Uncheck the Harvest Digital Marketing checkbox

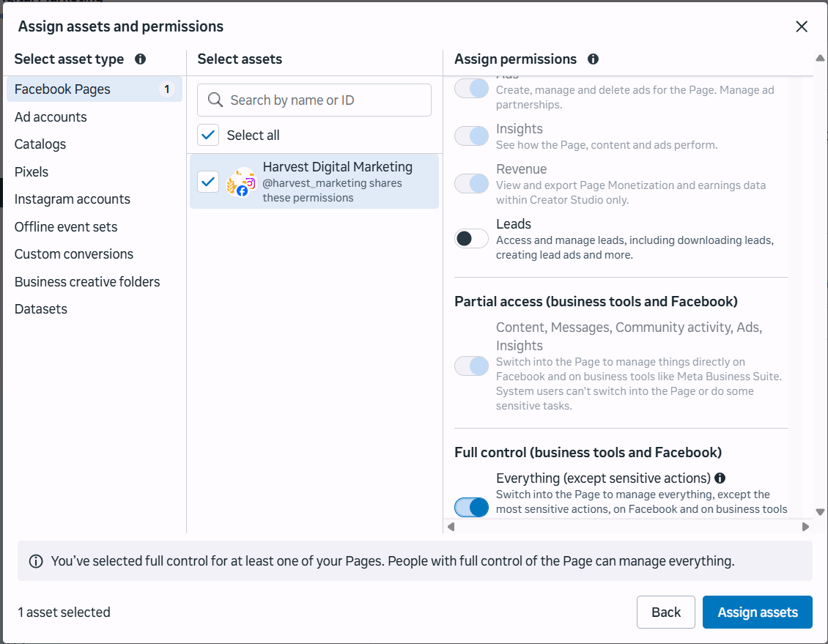pyautogui.click(x=208, y=182)
